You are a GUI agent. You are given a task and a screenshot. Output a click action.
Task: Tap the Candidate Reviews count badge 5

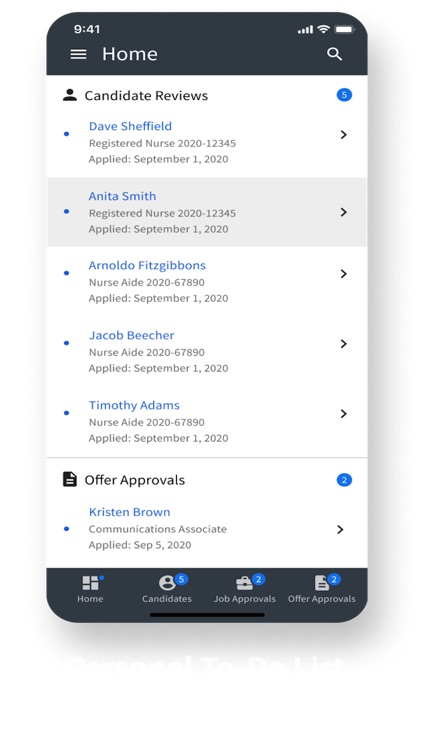pyautogui.click(x=344, y=95)
